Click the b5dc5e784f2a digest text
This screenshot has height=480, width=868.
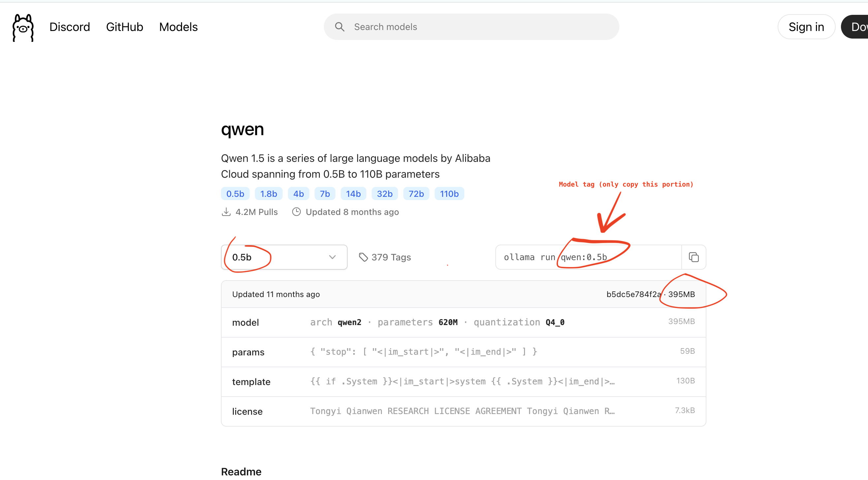[x=634, y=294]
